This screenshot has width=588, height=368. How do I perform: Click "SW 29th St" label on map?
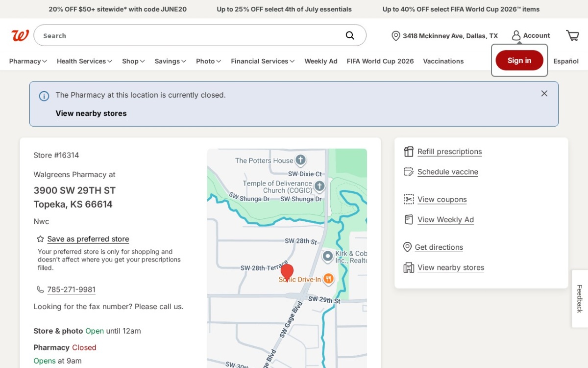pos(324,299)
